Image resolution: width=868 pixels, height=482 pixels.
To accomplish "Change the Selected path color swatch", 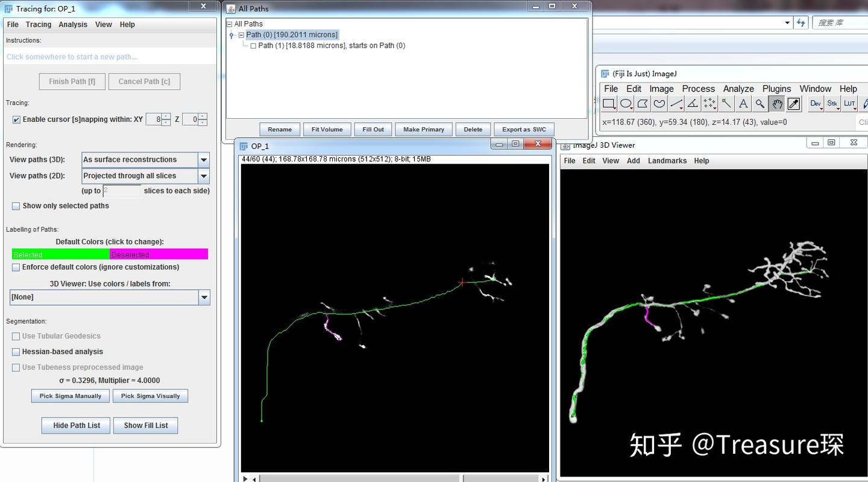I will pos(60,254).
